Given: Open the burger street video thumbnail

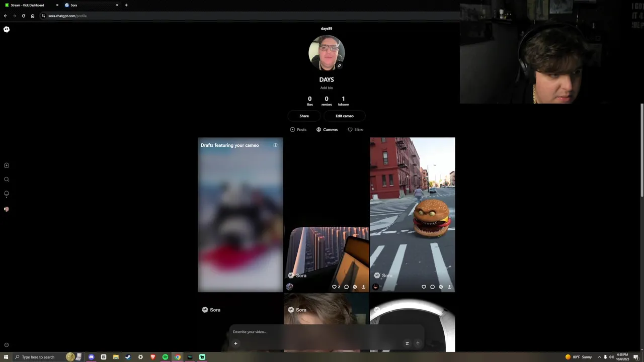Looking at the screenshot, I should [413, 215].
